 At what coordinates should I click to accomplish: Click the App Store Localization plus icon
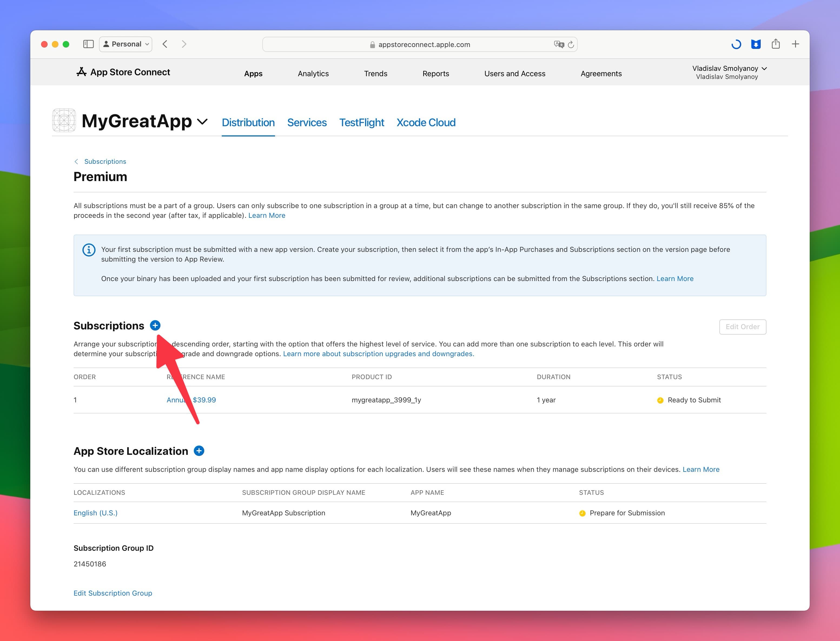(x=199, y=451)
